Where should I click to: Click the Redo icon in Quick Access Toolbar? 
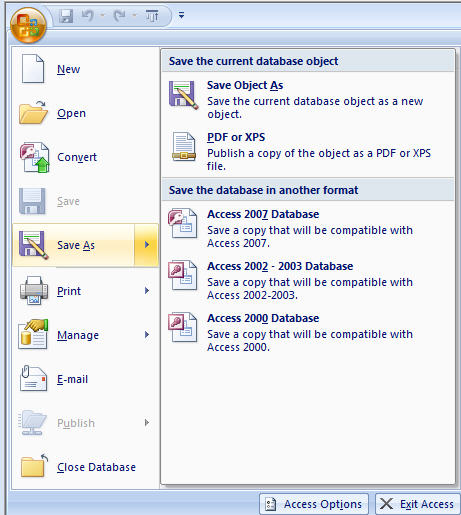[120, 15]
